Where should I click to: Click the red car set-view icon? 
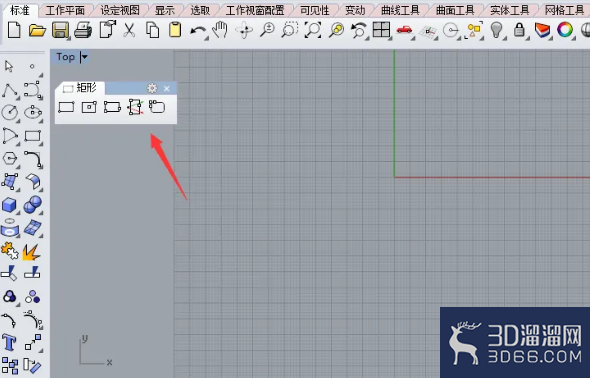404,30
